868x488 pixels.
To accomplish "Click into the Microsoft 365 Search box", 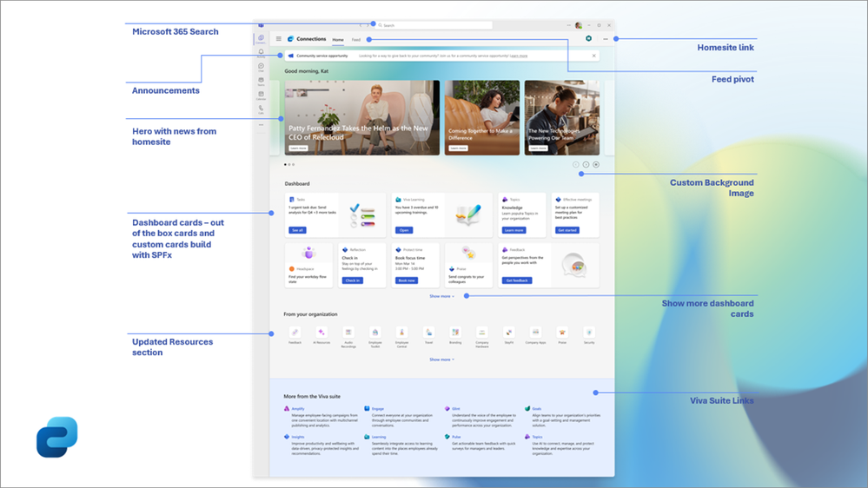I will (434, 25).
